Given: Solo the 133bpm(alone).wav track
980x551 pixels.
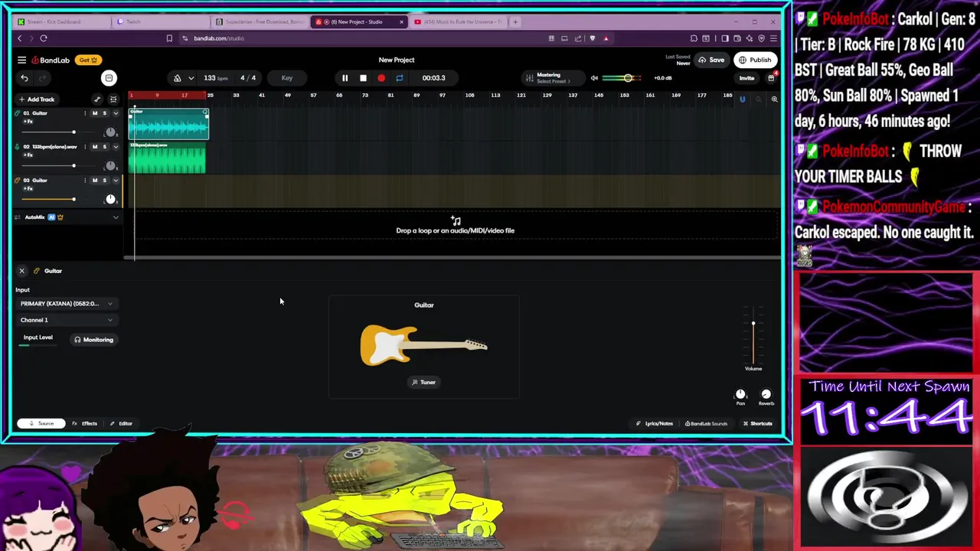Looking at the screenshot, I should [105, 147].
